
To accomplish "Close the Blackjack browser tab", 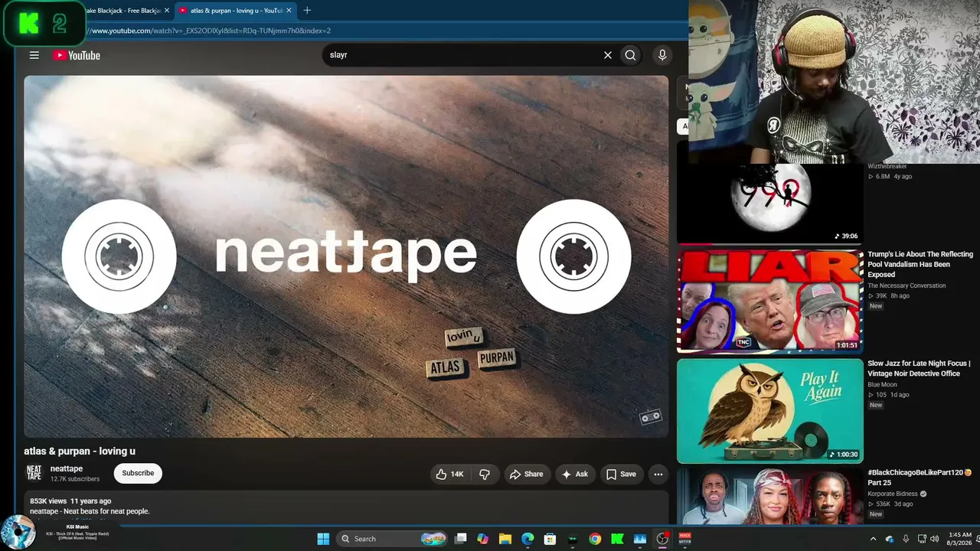I will [166, 11].
